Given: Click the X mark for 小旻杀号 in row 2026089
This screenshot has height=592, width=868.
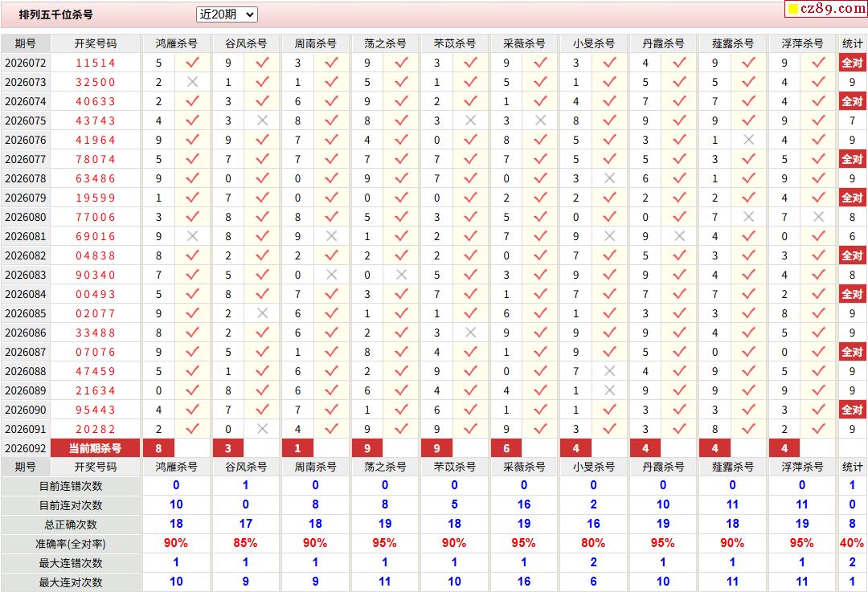Looking at the screenshot, I should 609,390.
